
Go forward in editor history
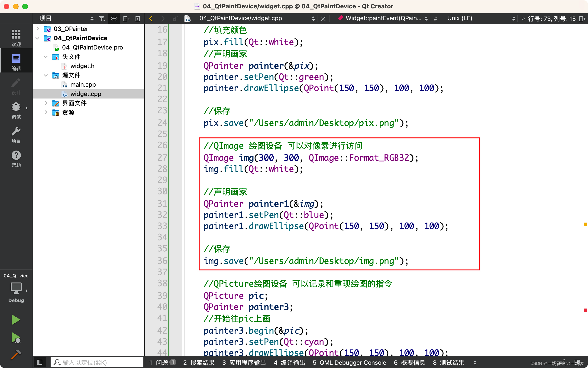163,19
